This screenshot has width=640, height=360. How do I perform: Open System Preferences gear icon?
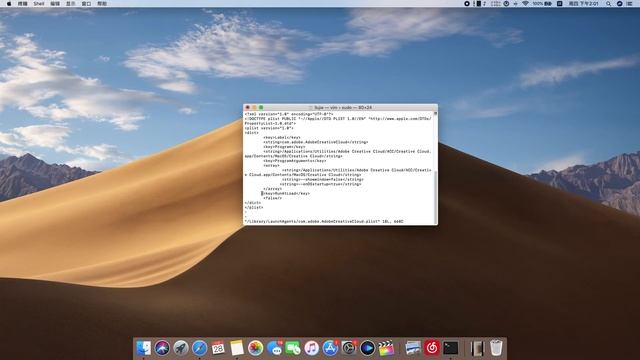(349, 348)
